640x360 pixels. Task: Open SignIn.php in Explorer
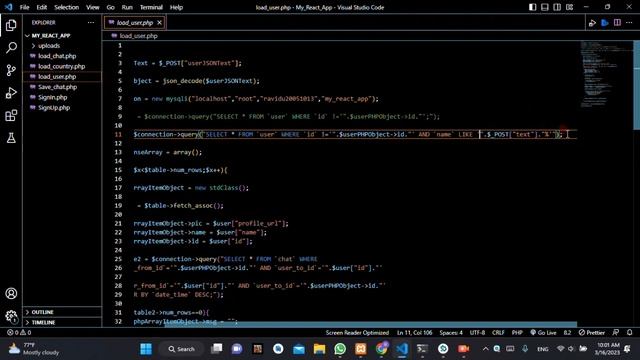coord(62,97)
